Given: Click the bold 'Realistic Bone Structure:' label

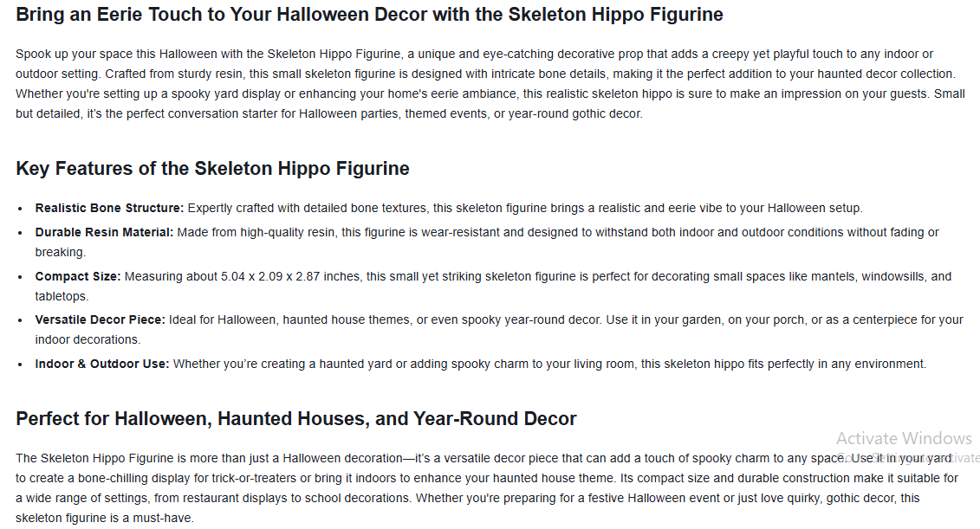Looking at the screenshot, I should (109, 208).
